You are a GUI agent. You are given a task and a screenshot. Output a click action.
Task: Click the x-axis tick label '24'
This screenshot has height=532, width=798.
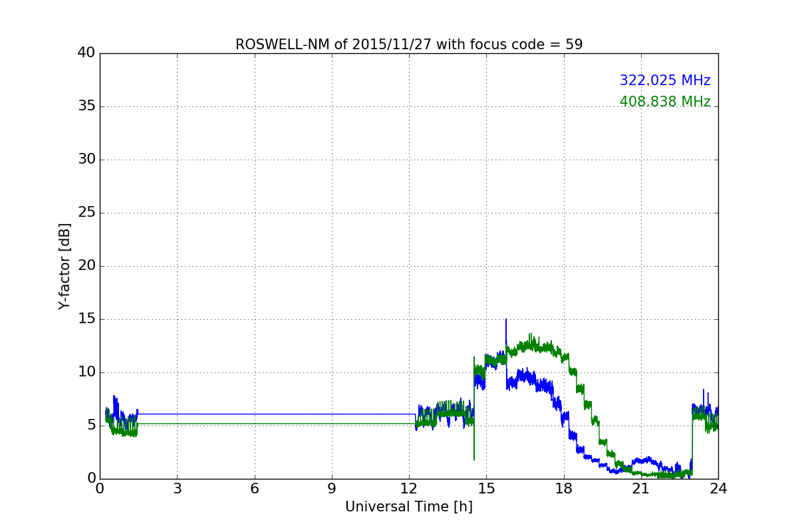coord(718,489)
